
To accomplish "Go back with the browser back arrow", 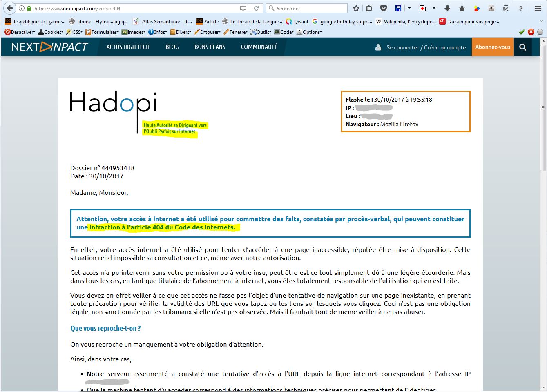I will click(9, 8).
